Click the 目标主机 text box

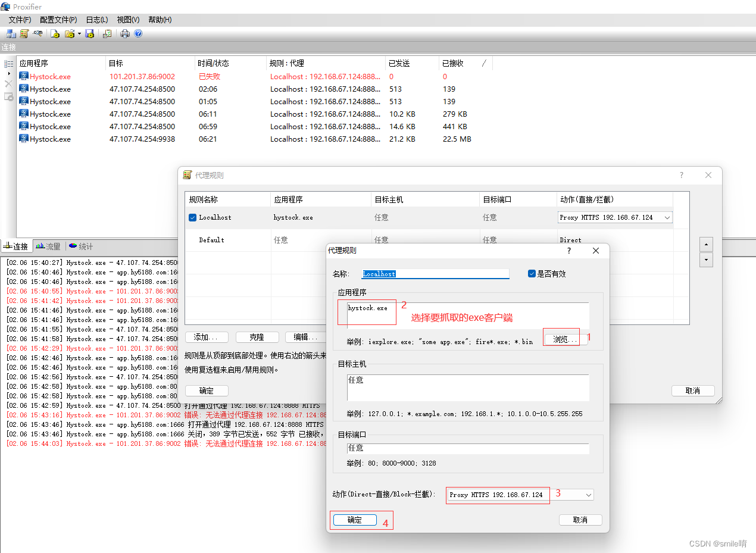coord(468,388)
